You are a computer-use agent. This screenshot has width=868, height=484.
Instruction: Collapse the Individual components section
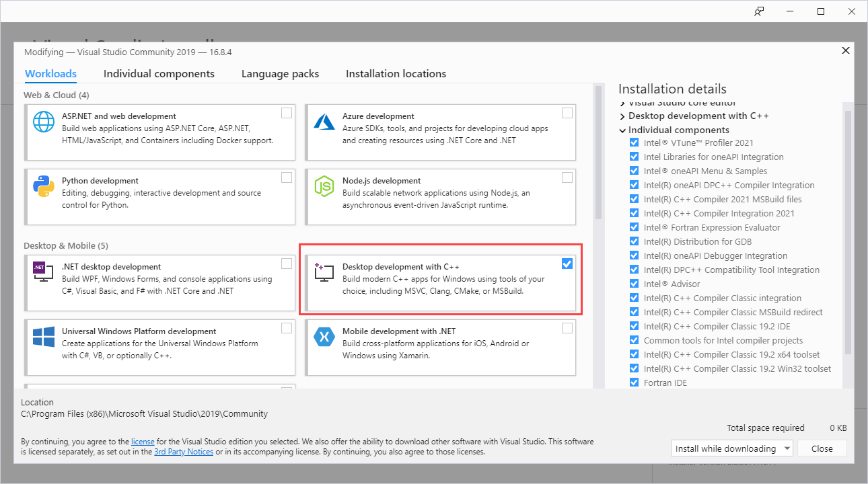click(x=622, y=130)
